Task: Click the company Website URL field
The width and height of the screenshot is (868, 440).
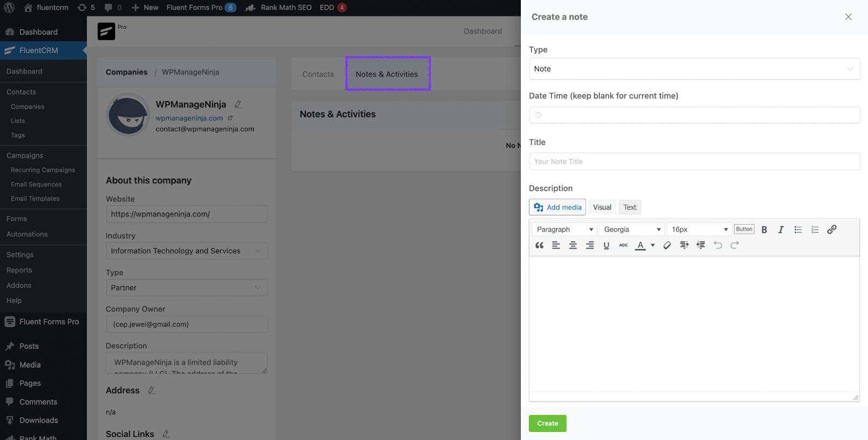Action: point(187,214)
